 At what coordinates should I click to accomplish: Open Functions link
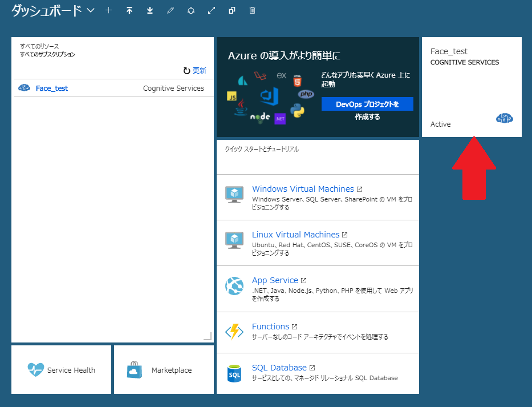[x=270, y=327]
